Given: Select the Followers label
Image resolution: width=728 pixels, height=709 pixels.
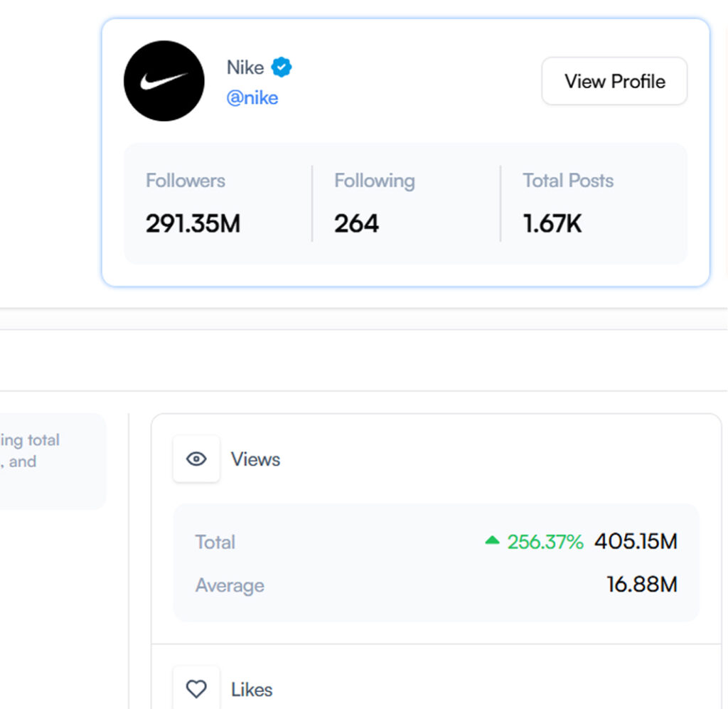Looking at the screenshot, I should point(186,181).
